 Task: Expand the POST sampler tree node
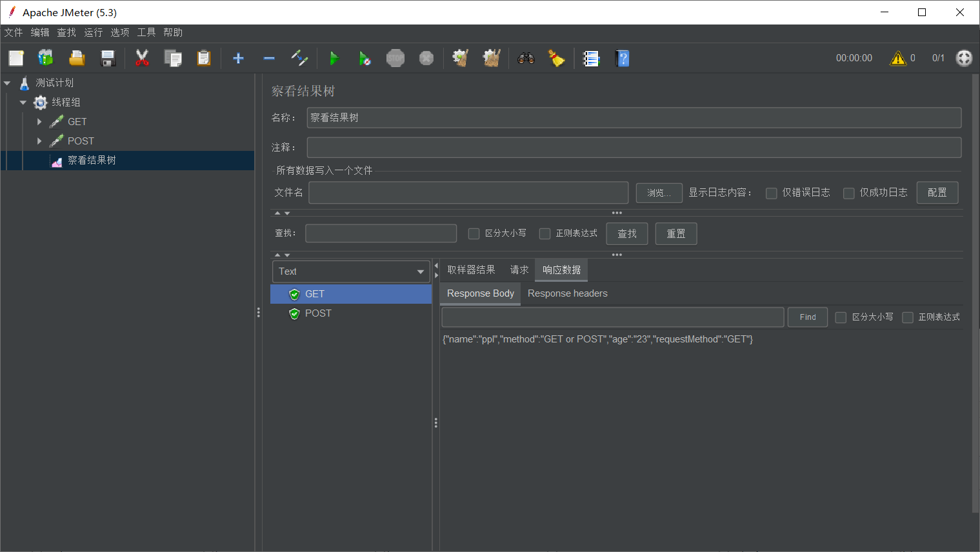pos(39,141)
